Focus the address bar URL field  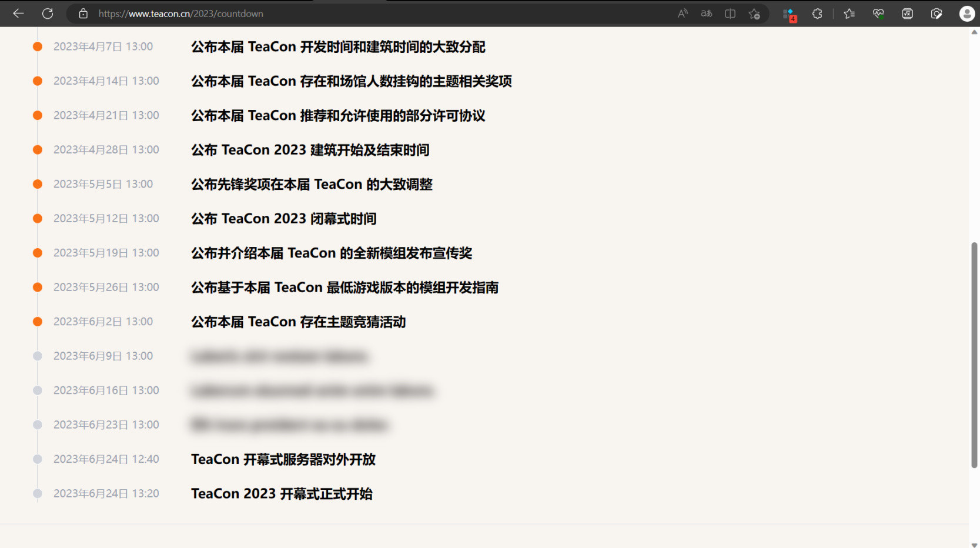tap(376, 14)
